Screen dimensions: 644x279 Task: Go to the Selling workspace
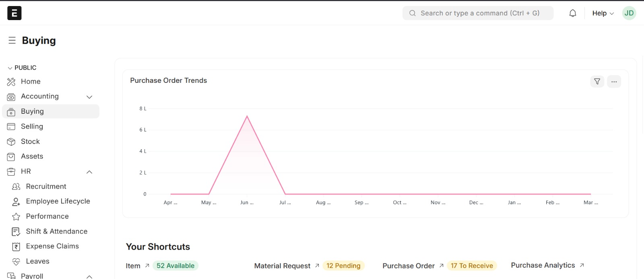32,127
